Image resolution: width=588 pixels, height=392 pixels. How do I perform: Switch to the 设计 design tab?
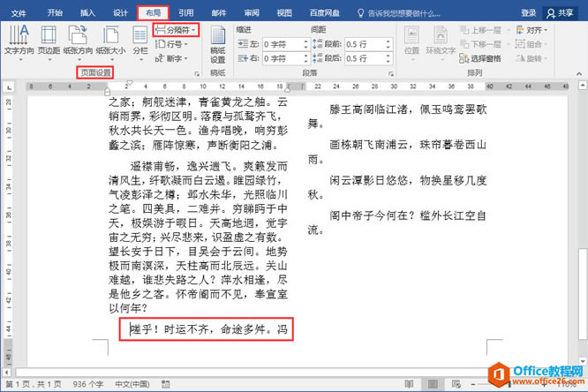120,12
